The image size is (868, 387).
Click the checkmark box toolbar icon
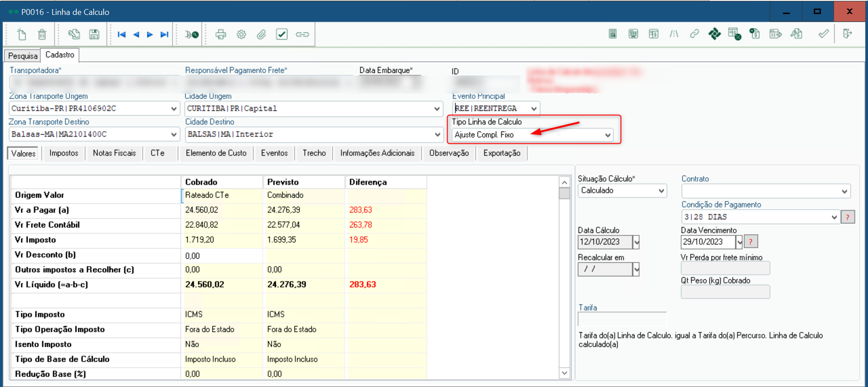click(282, 34)
